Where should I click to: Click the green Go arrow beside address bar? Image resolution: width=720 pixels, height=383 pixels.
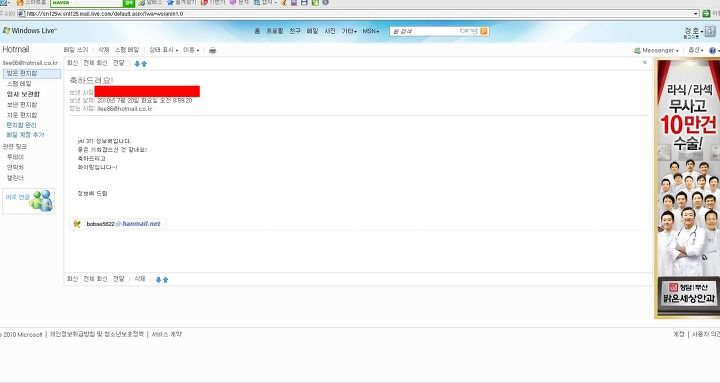click(x=706, y=14)
